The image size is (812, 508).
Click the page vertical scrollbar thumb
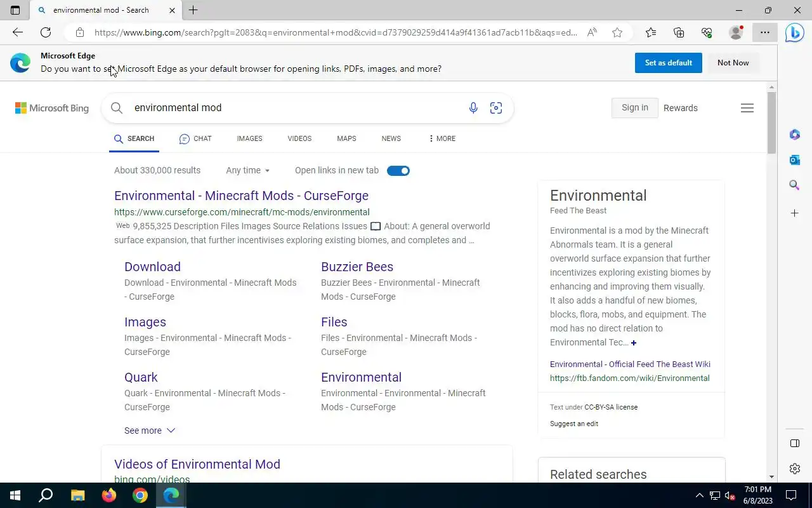pyautogui.click(x=771, y=122)
